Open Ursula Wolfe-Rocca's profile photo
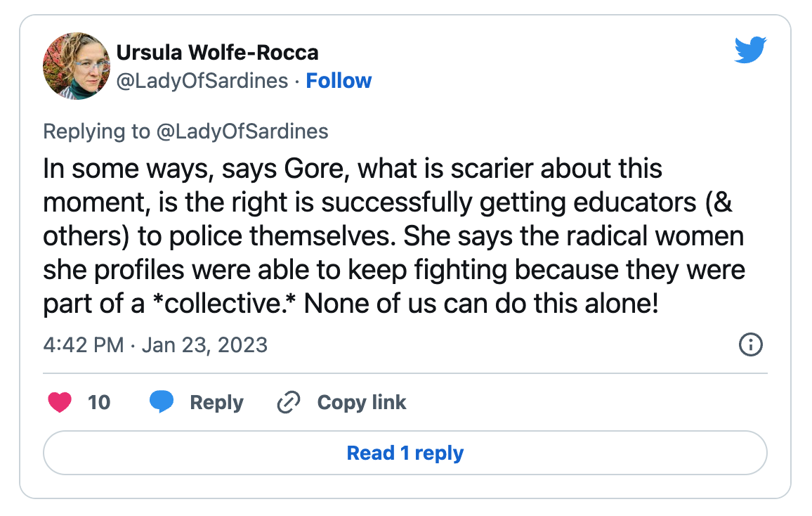Screen dimensions: 812x516 [76, 65]
